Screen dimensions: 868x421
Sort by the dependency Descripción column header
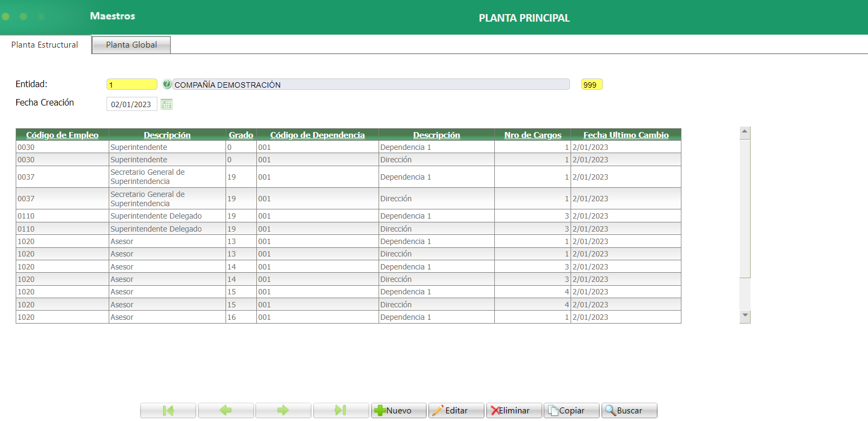(x=436, y=135)
